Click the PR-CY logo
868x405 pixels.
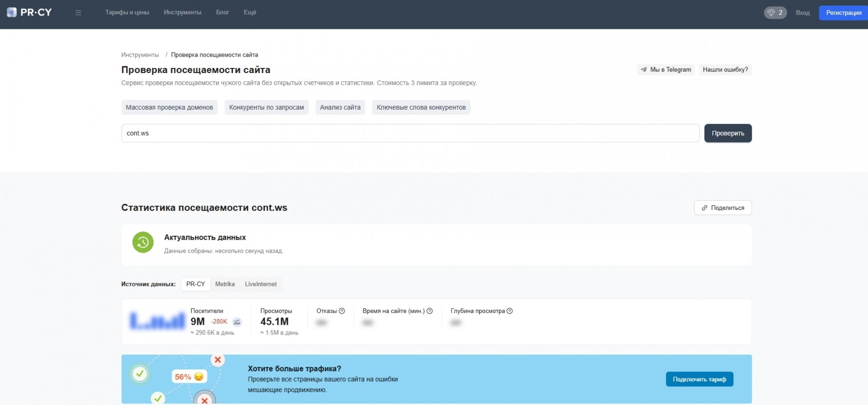pos(29,12)
